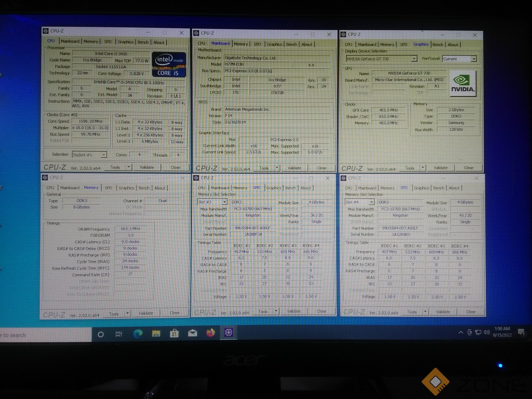This screenshot has height=399, width=532.
Task: Open File Explorer from taskbar
Action: click(156, 333)
